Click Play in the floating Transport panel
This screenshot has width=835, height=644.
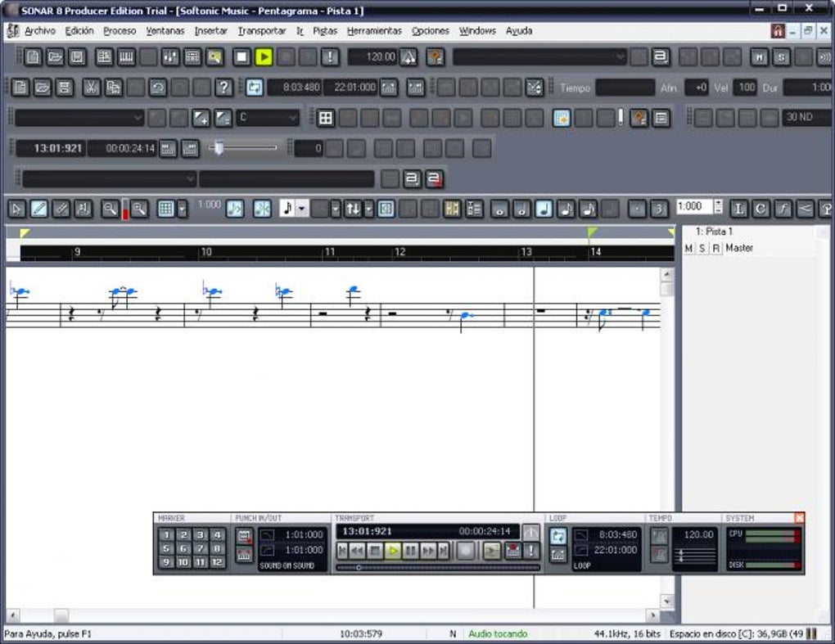[393, 551]
